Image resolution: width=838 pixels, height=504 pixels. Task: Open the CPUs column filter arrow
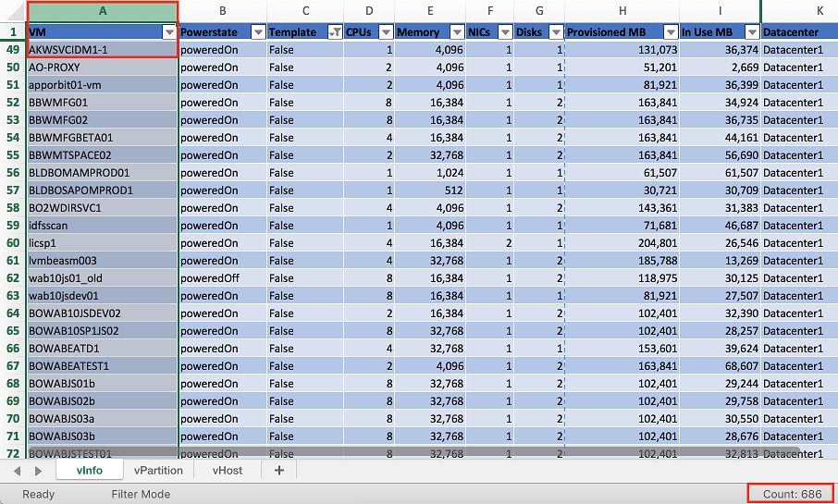[x=386, y=32]
